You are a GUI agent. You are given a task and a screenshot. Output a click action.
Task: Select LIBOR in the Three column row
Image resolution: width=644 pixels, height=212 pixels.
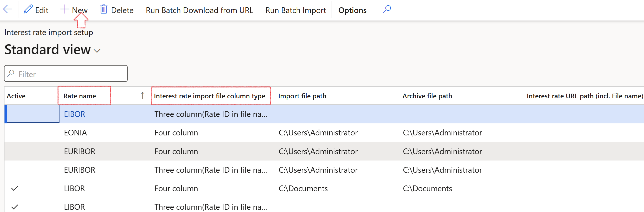[74, 207]
